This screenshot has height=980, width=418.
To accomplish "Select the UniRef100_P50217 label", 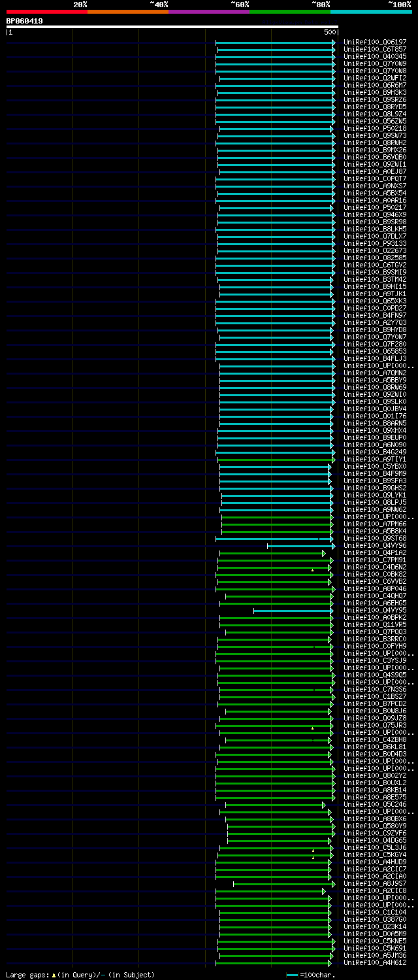I will pyautogui.click(x=375, y=207).
